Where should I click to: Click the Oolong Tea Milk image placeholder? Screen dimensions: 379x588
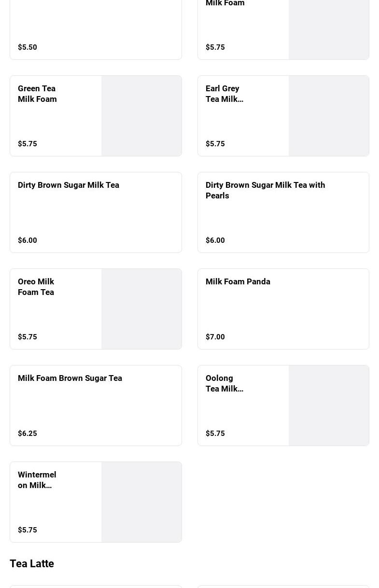click(329, 406)
